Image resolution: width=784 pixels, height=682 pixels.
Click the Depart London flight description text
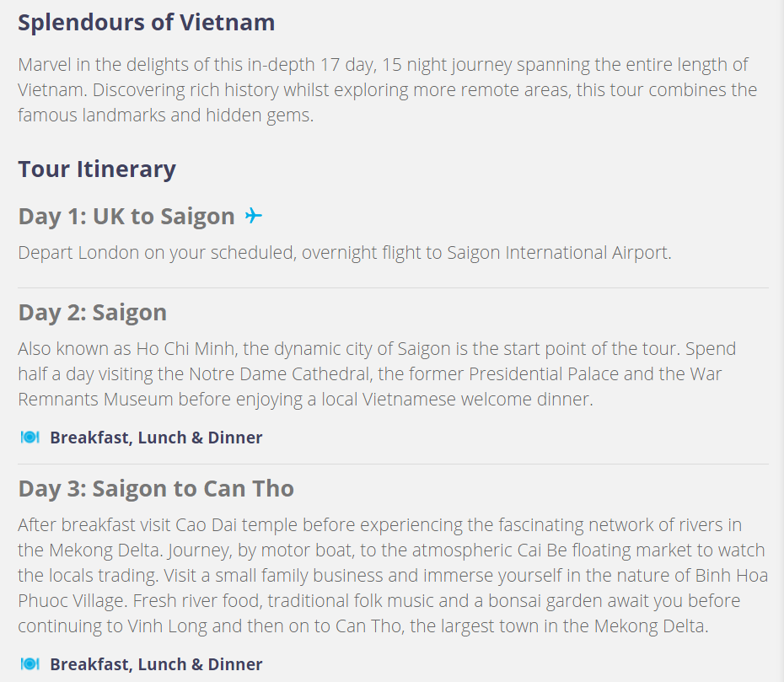pyautogui.click(x=345, y=253)
